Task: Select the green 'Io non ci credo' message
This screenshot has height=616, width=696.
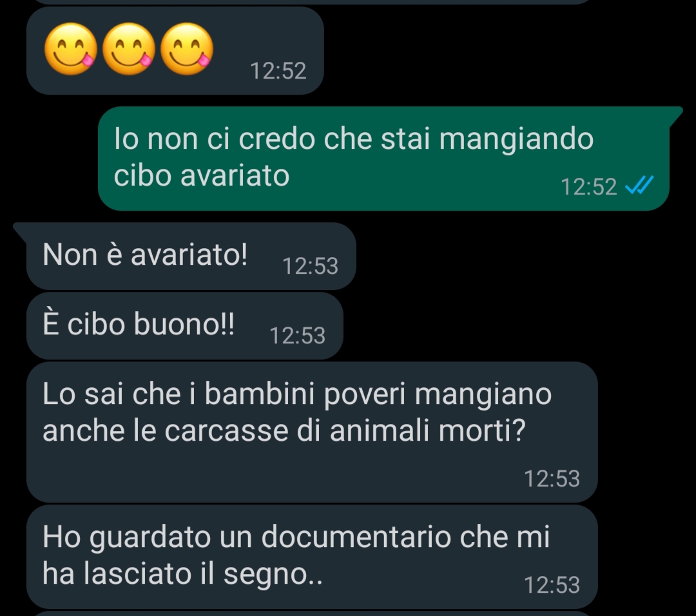Action: coord(383,159)
